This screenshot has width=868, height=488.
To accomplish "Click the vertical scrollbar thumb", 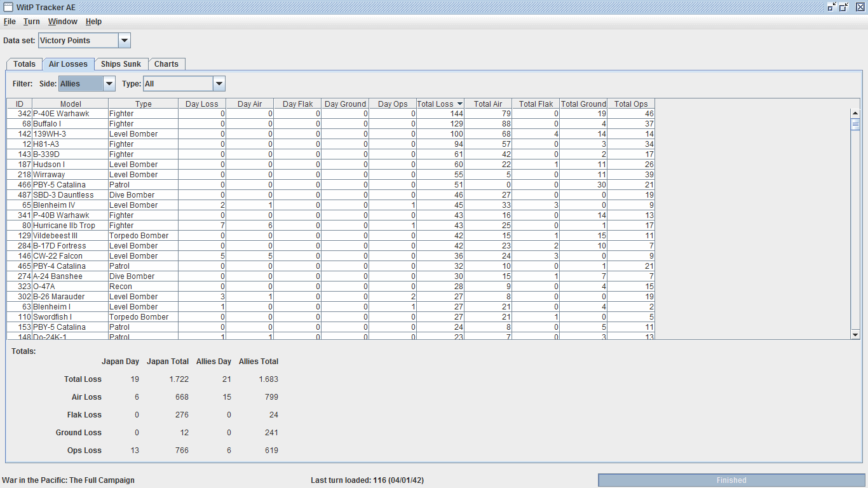I will [855, 124].
